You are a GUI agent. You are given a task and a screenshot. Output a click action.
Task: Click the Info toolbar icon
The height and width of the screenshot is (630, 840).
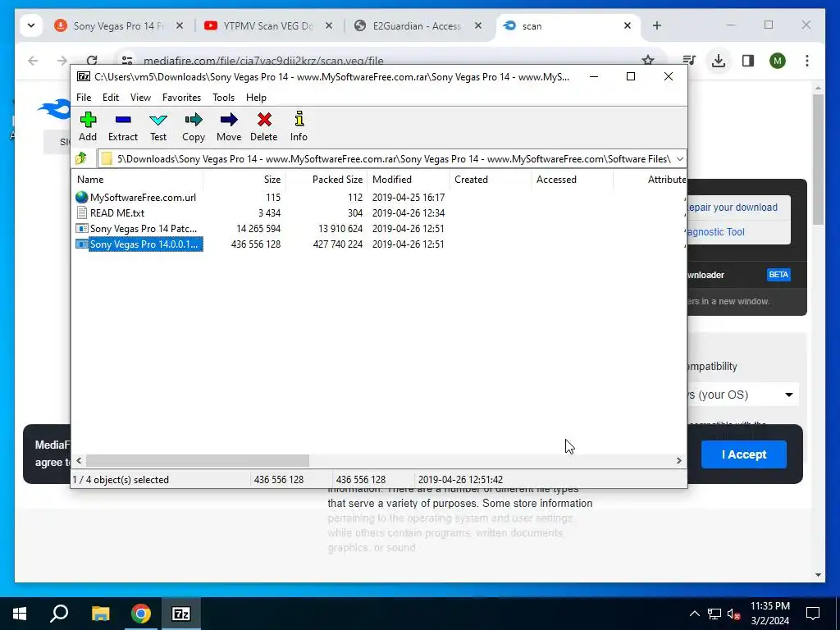coord(299,119)
